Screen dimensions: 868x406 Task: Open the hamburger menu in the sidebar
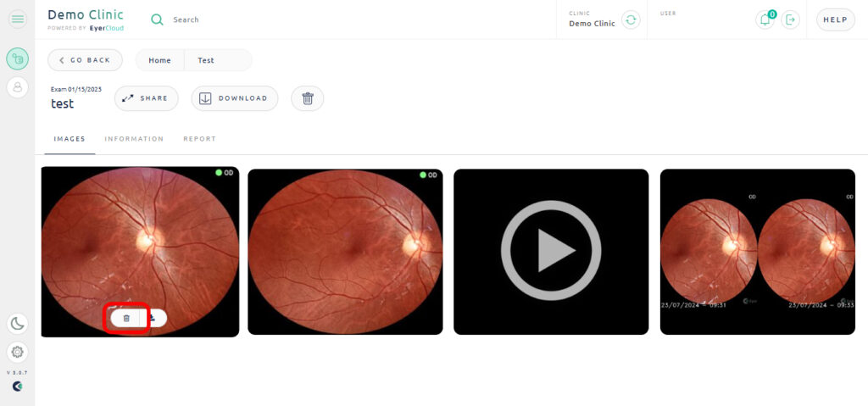pos(18,19)
